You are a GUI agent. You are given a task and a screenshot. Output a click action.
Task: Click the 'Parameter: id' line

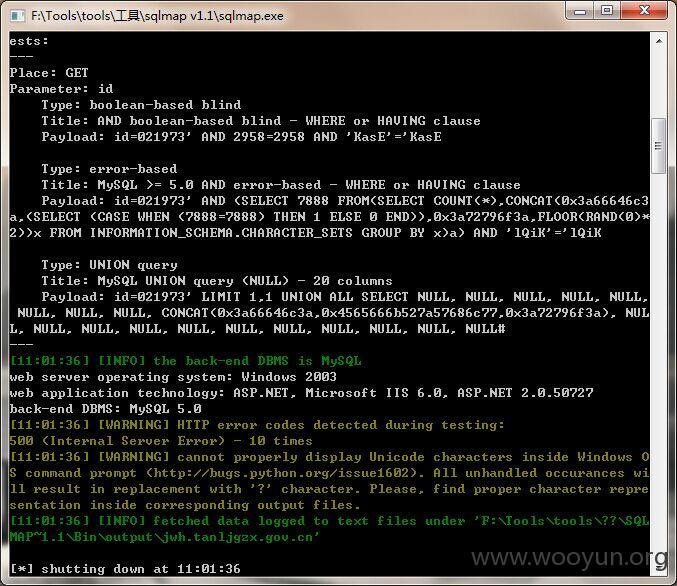point(61,89)
